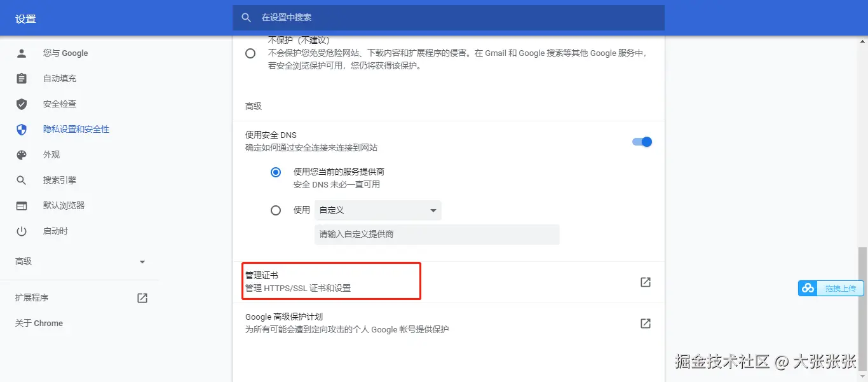The image size is (868, 382).
Task: Click the shield check icon for 安全检查
Action: pos(22,104)
